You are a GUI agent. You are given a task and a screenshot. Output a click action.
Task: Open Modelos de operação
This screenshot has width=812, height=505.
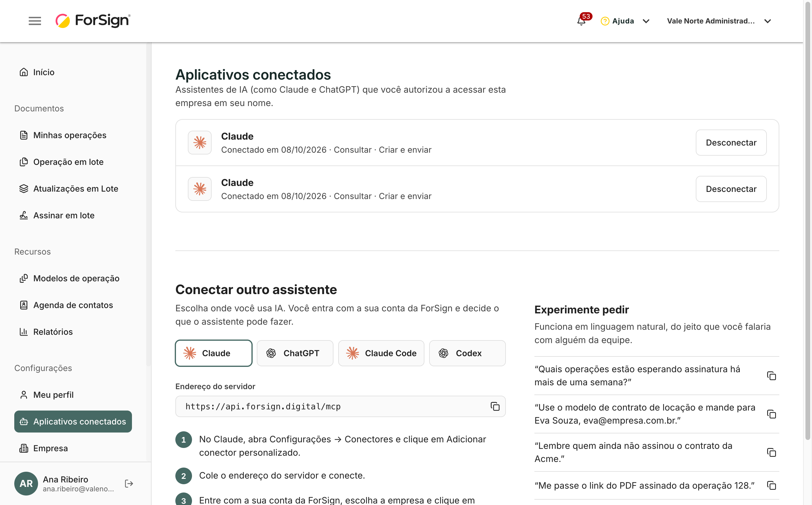tap(70, 278)
